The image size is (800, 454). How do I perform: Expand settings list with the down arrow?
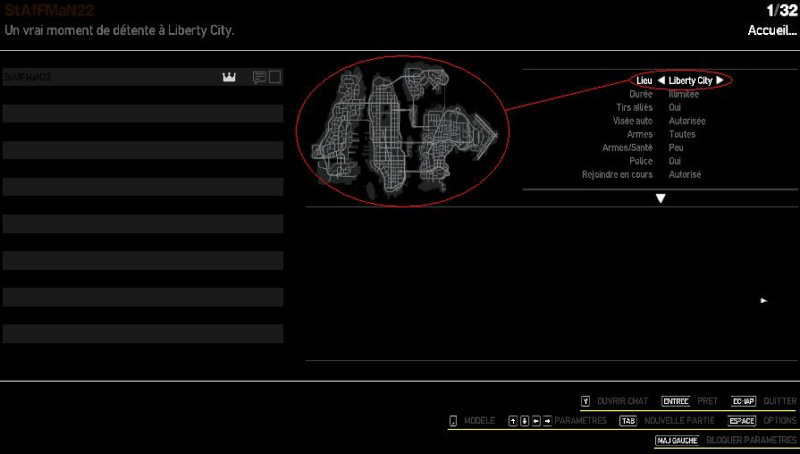(660, 198)
